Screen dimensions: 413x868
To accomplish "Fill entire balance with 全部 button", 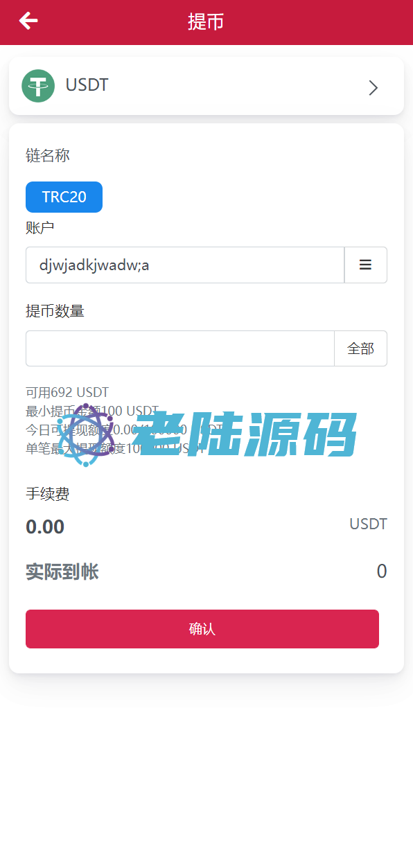I will (x=360, y=348).
